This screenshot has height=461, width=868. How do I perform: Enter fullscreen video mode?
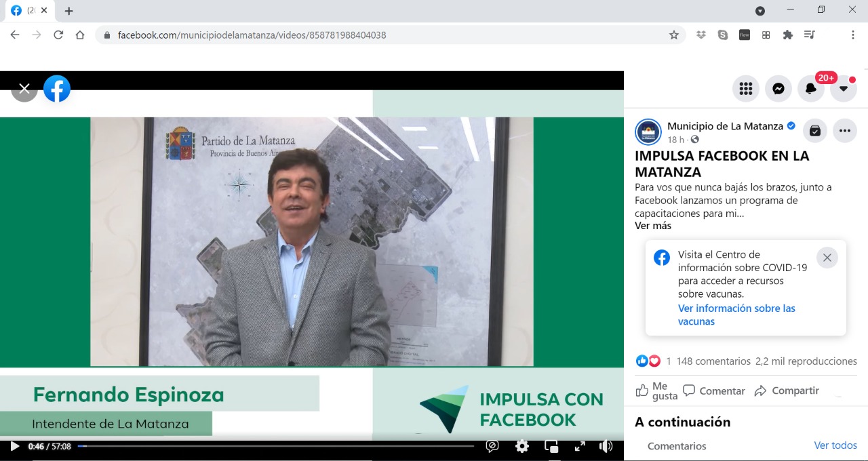pos(580,446)
